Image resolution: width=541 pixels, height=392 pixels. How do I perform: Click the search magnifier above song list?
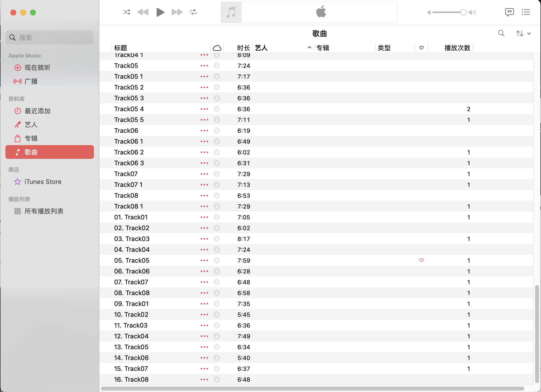coord(501,33)
